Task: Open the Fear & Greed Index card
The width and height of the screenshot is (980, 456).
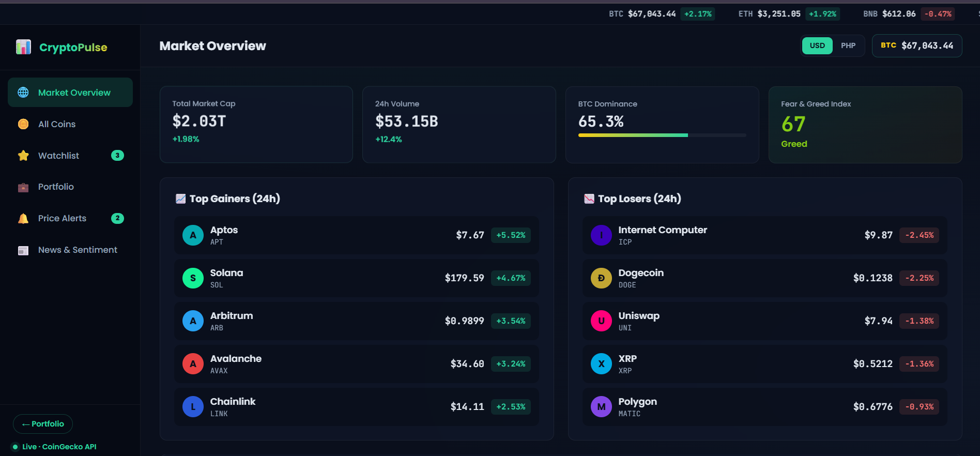Action: (x=865, y=125)
